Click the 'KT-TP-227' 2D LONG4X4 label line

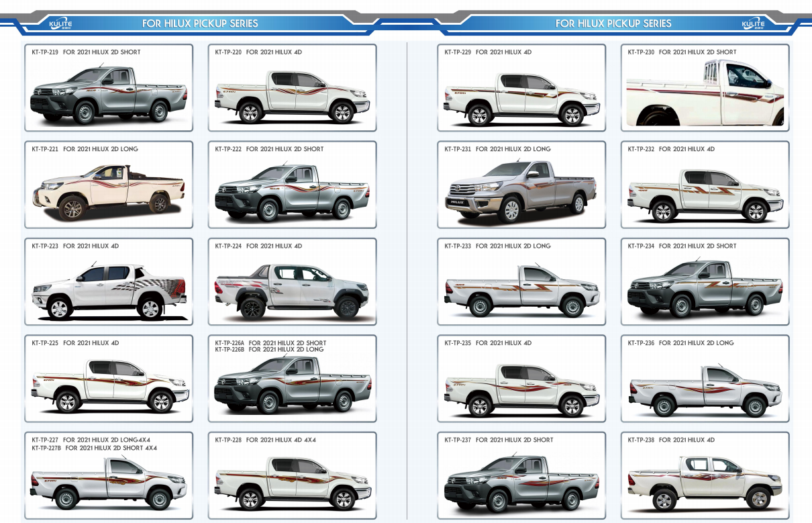[x=91, y=440]
